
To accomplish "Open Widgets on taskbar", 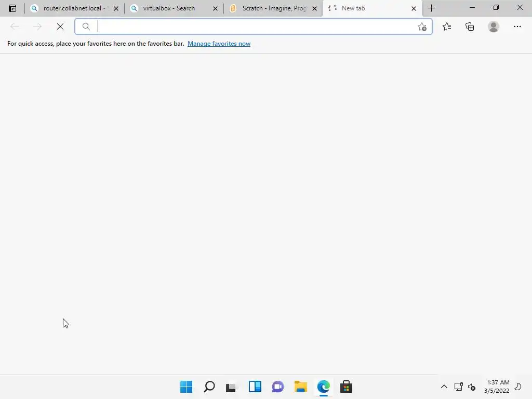I will point(255,387).
